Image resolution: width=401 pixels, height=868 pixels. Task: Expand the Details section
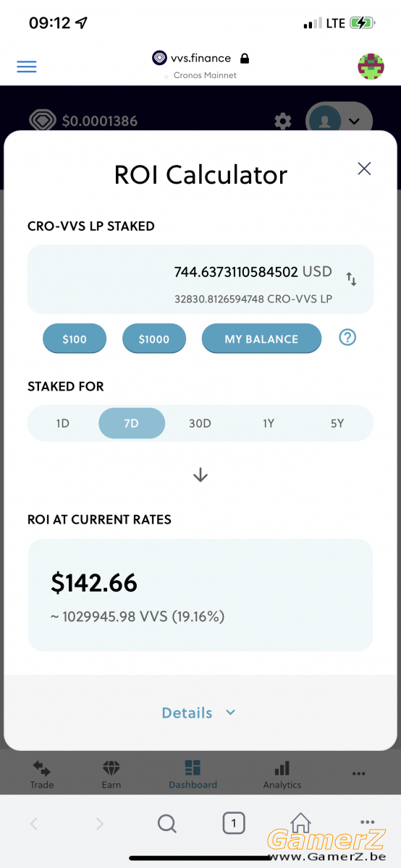point(199,712)
